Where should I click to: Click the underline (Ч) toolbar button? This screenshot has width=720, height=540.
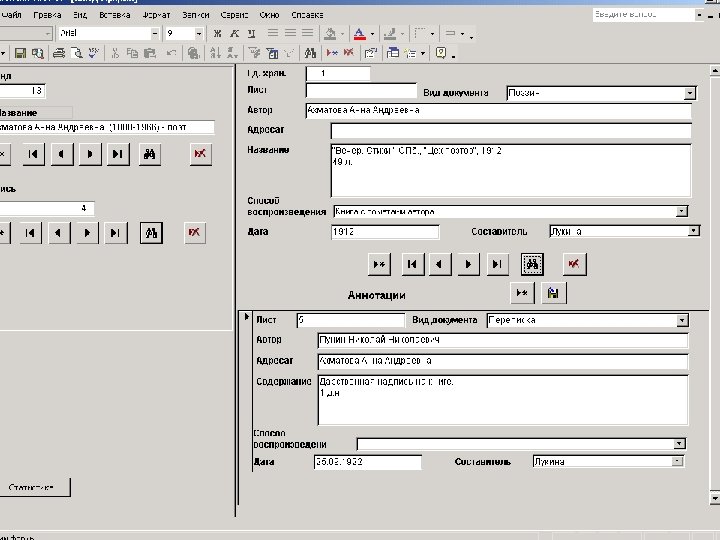click(x=252, y=34)
